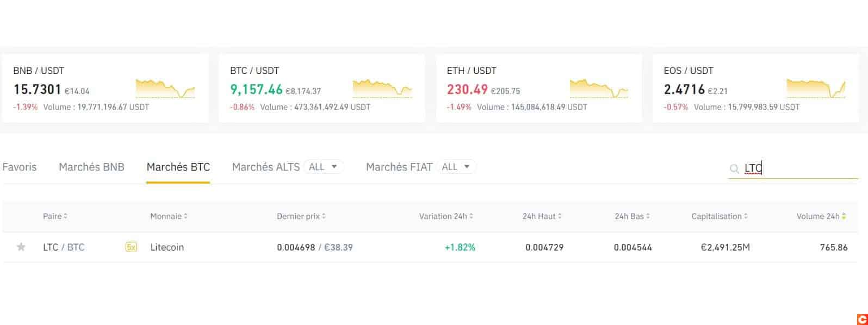
Task: Click the 5x margin badge icon
Action: tap(131, 247)
